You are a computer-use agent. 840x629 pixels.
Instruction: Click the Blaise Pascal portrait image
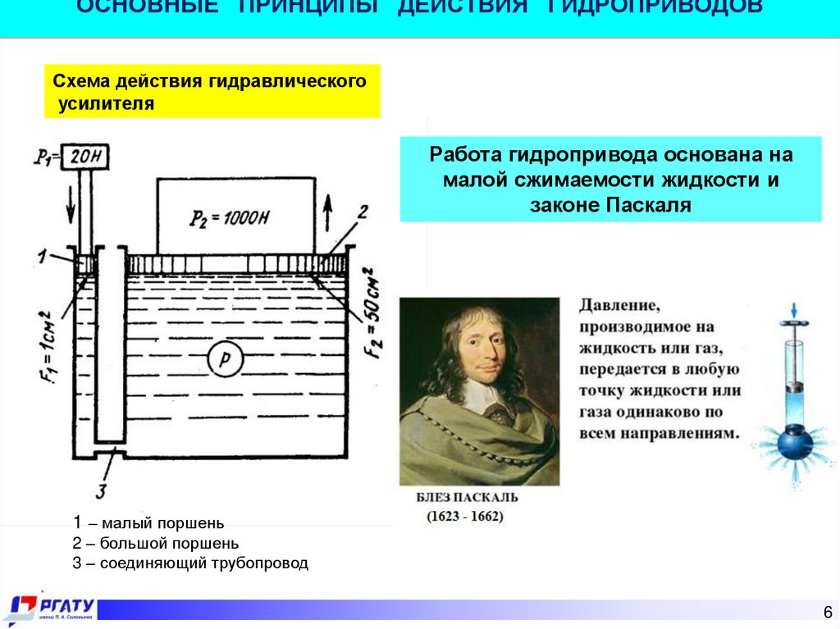pos(479,392)
